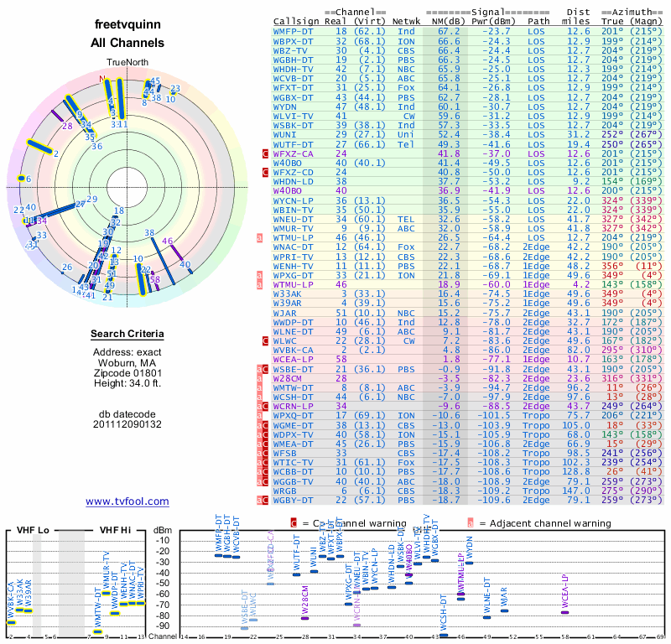Click the aC badge beside WDPX-TV
The height and width of the screenshot is (644, 671).
[x=263, y=434]
